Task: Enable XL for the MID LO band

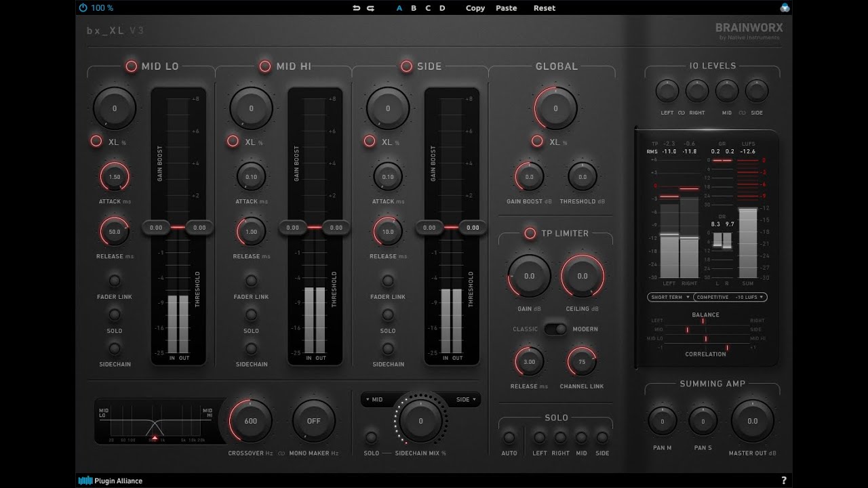Action: [96, 141]
